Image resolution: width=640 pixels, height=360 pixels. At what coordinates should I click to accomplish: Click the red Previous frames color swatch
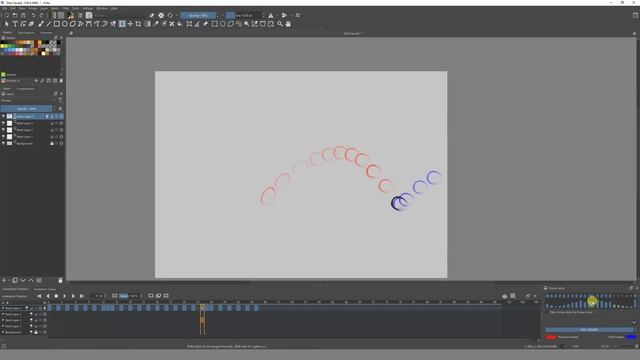click(551, 337)
